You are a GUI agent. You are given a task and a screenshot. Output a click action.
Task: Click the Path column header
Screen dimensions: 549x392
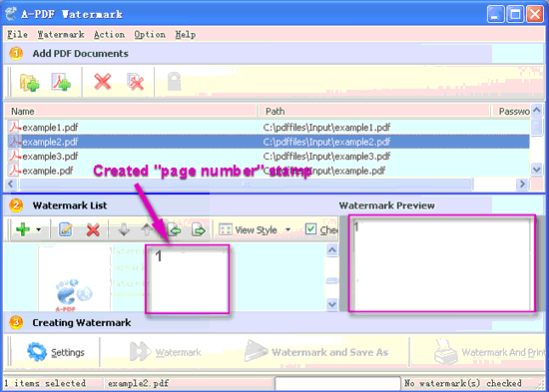pyautogui.click(x=374, y=112)
